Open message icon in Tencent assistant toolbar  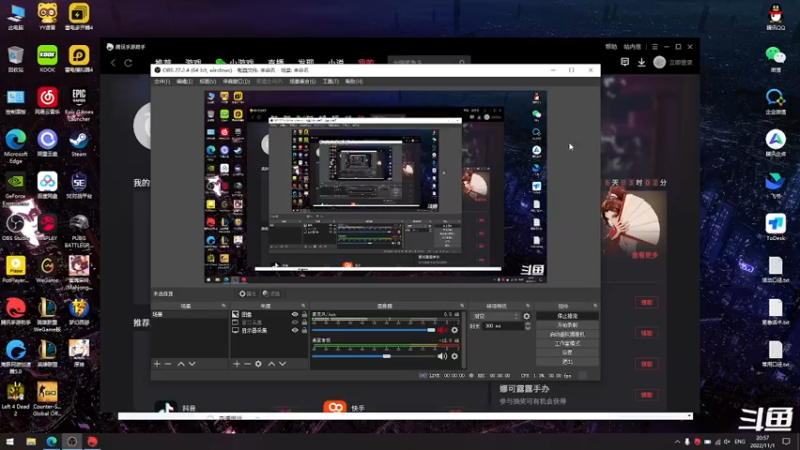624,62
